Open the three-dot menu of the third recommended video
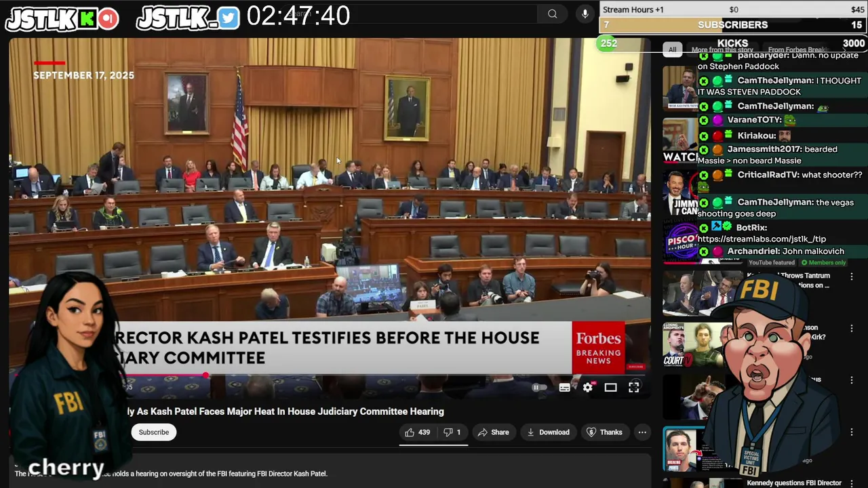 coord(852,380)
